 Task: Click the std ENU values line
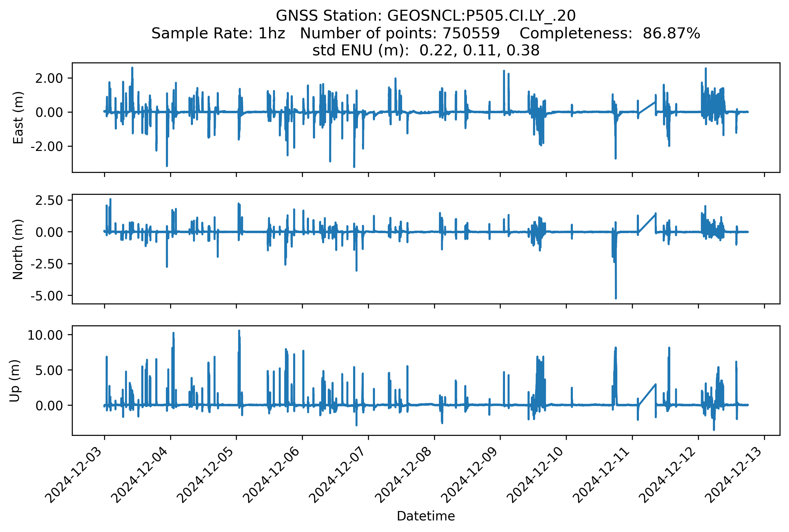click(x=426, y=51)
